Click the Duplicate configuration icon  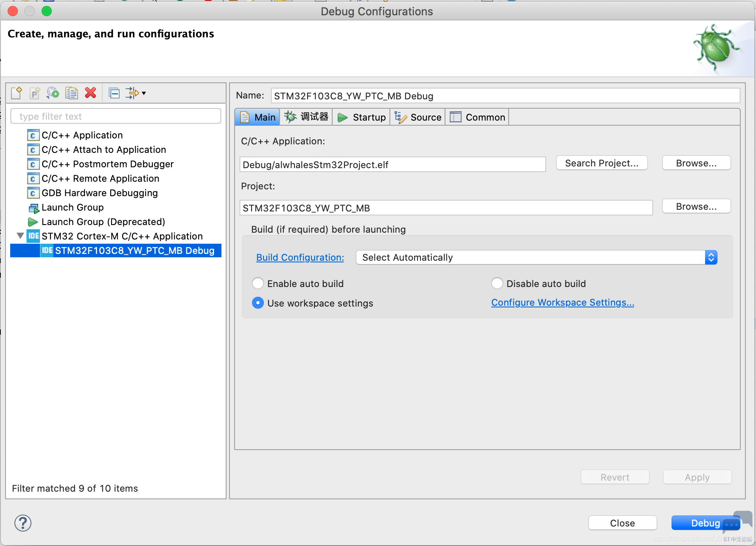(71, 93)
